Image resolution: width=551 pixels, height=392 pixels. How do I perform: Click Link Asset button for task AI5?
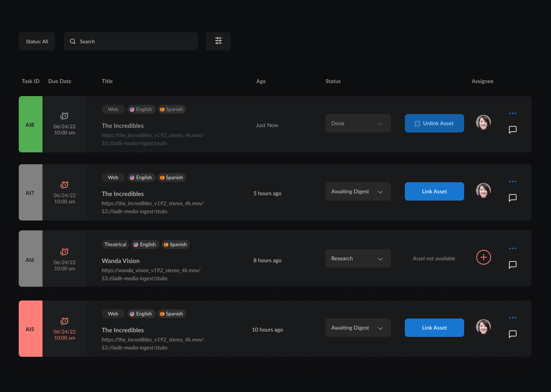click(434, 328)
